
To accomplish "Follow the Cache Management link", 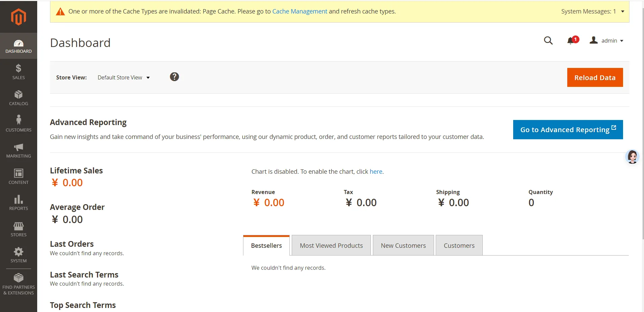I will [x=300, y=11].
